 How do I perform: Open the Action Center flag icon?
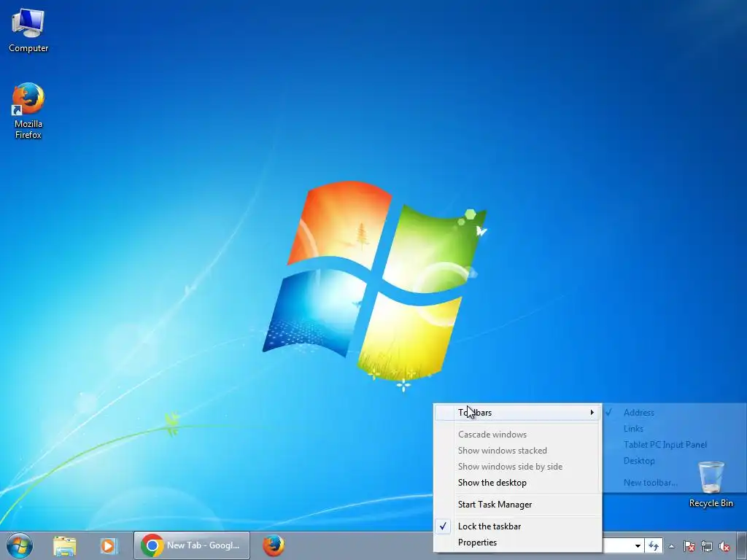point(689,546)
